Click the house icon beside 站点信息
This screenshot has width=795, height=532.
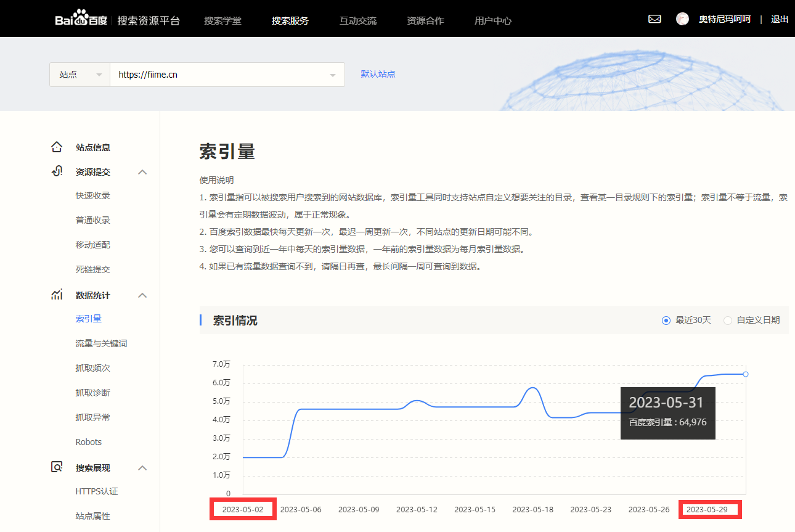(57, 147)
